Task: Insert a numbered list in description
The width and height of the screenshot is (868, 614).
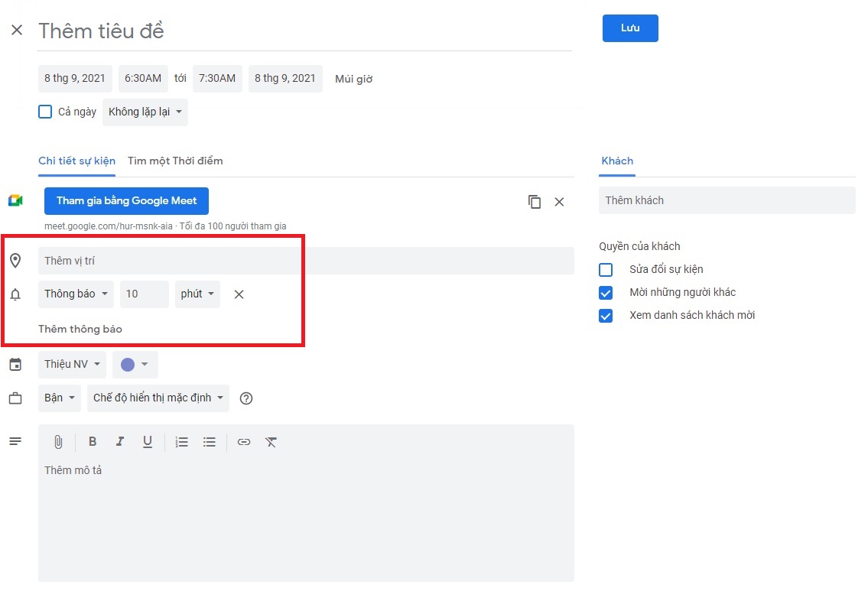Action: click(181, 442)
